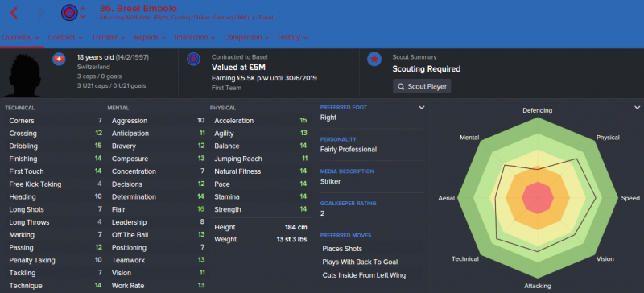Open the Transfer dropdown menu
Screen dimensions: 644x293
tap(109, 37)
